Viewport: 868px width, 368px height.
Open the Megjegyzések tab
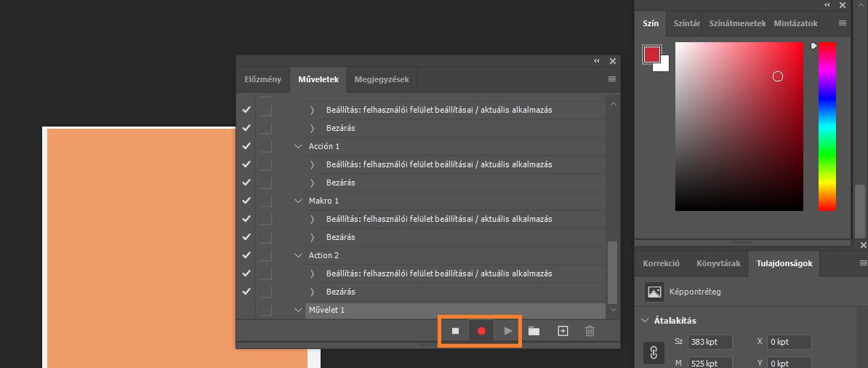click(x=382, y=79)
